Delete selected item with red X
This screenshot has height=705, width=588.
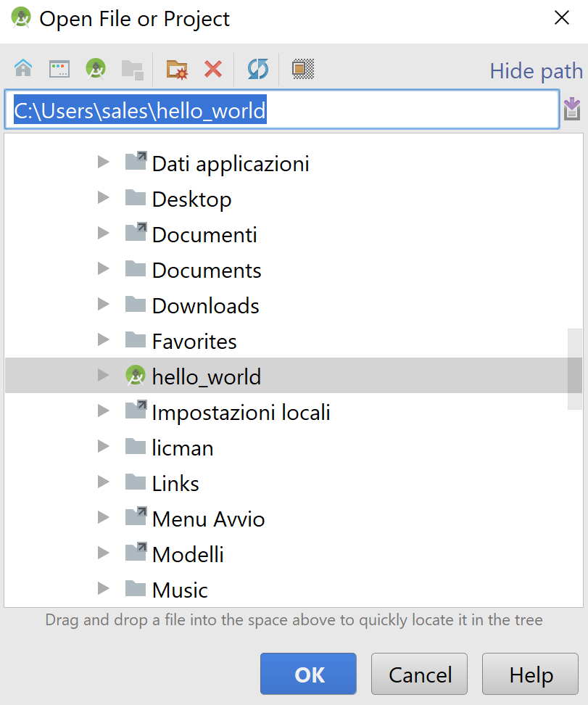[x=213, y=69]
